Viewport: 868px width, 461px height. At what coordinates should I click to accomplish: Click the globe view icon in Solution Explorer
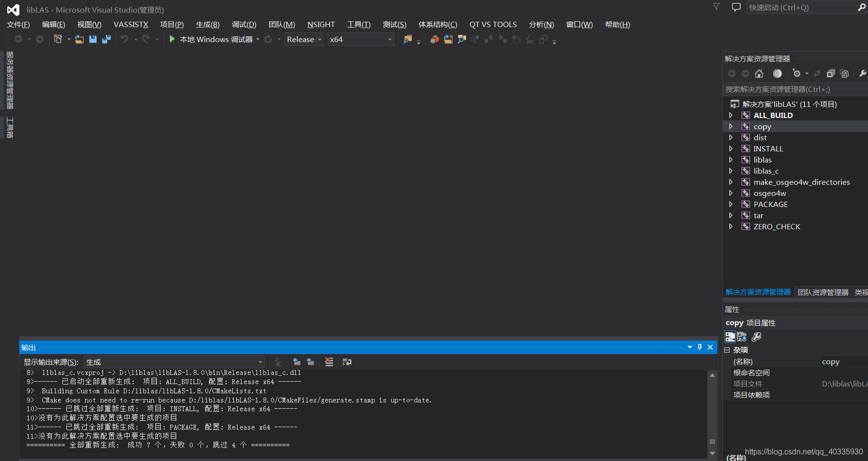click(777, 74)
